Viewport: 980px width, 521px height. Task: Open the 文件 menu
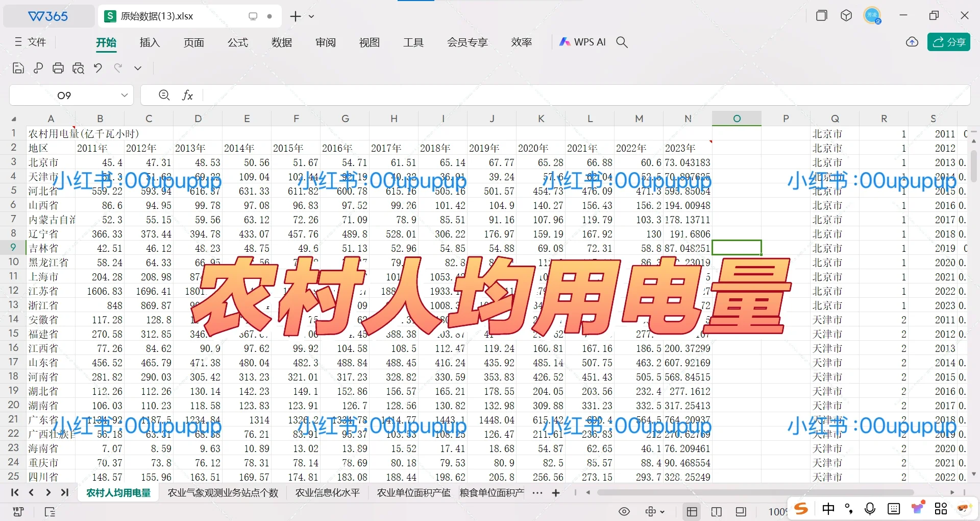point(31,42)
